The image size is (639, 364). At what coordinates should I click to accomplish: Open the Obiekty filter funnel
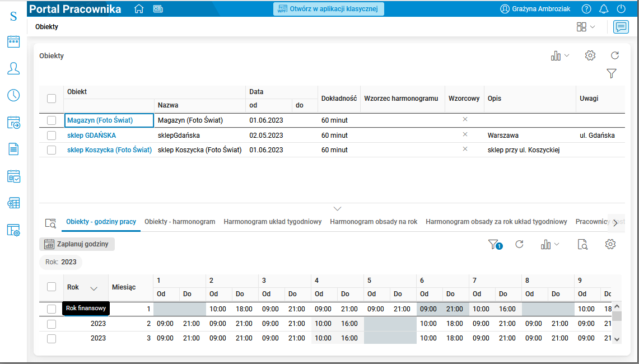(612, 73)
